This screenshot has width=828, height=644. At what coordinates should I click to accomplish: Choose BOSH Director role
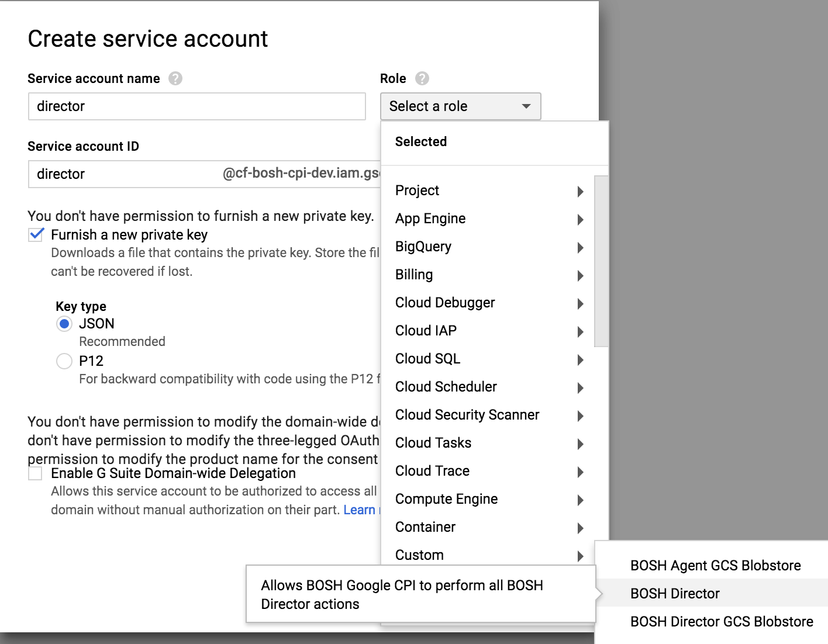pyautogui.click(x=712, y=594)
